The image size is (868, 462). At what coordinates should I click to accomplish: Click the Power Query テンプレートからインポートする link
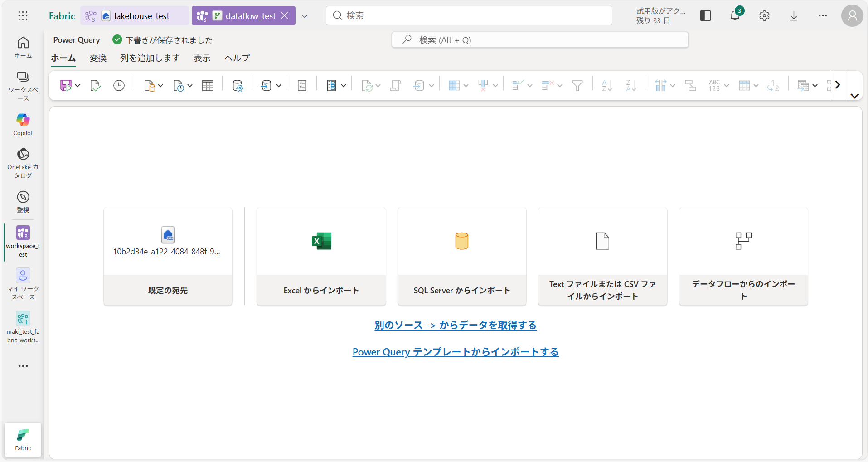pos(456,352)
